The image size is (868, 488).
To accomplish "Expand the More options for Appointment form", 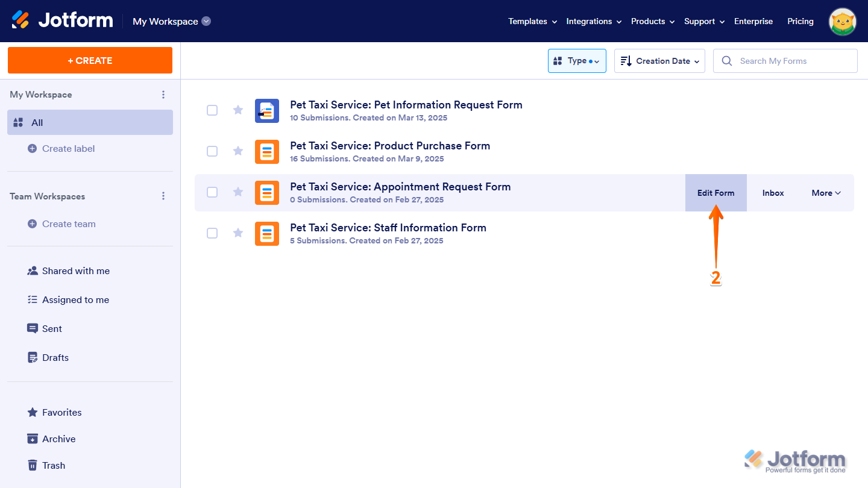I will (826, 193).
